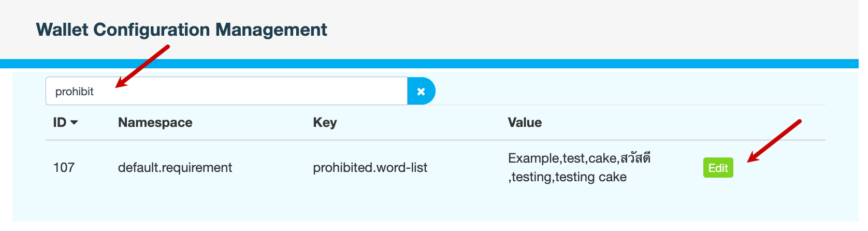Image resolution: width=868 pixels, height=231 pixels.
Task: Click the Thai word in the value cell
Action: (635, 158)
